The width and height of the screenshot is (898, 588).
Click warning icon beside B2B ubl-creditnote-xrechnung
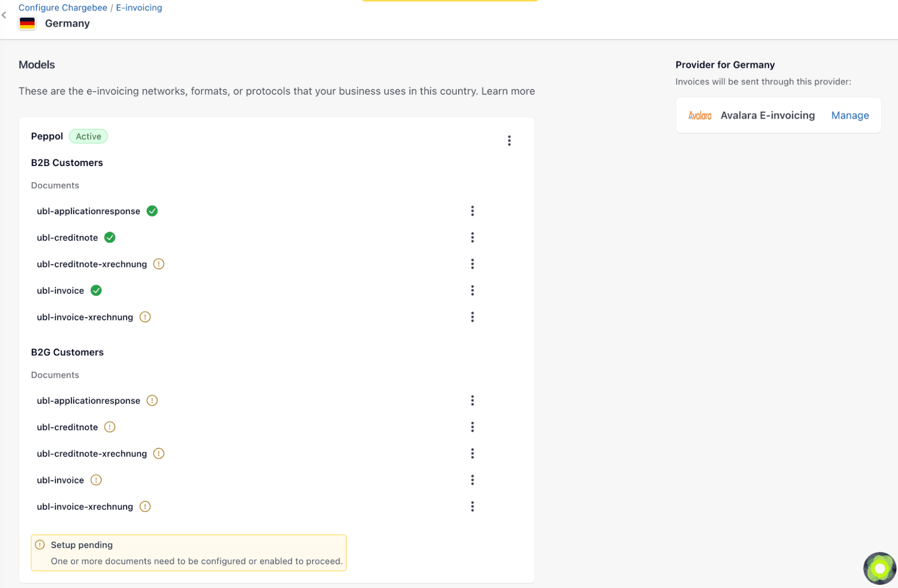[x=159, y=264]
